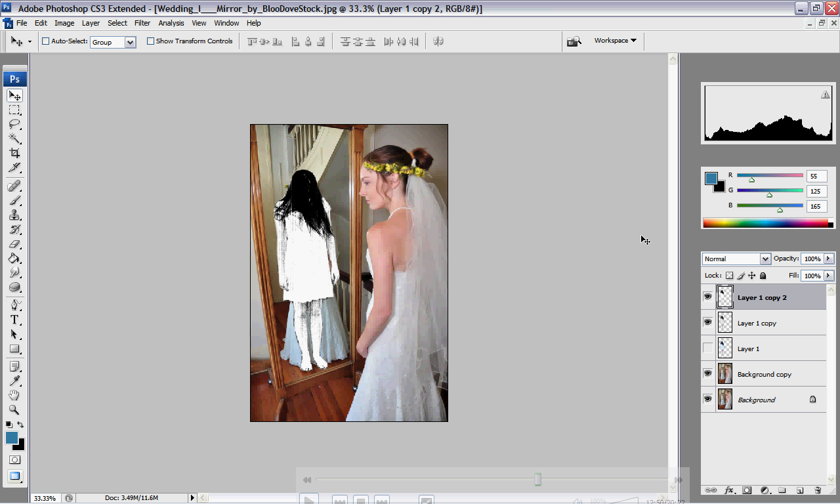Open Adobe Bridge from options bar

coord(574,41)
